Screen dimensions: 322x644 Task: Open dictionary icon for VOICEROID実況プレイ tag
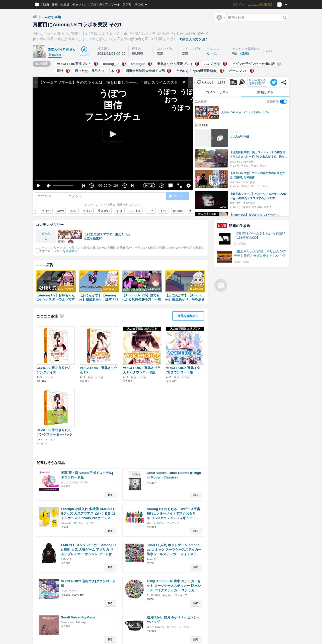coord(96,64)
